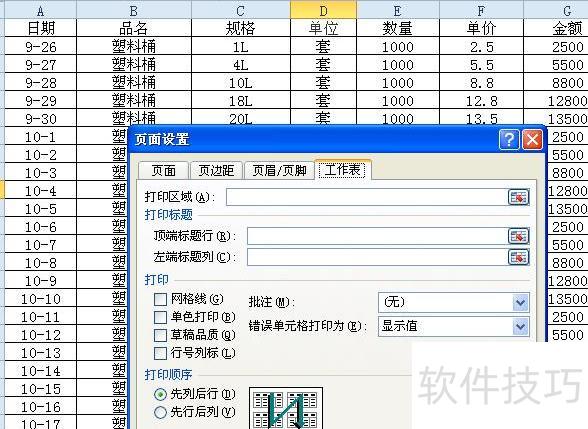
Task: Switch to the 页面 tab
Action: click(x=164, y=171)
